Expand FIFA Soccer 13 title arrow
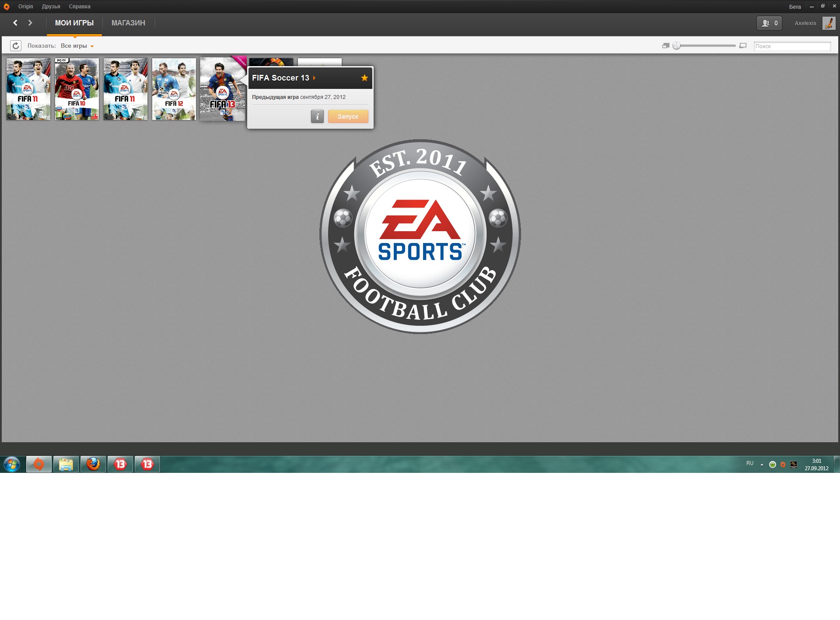 314,78
